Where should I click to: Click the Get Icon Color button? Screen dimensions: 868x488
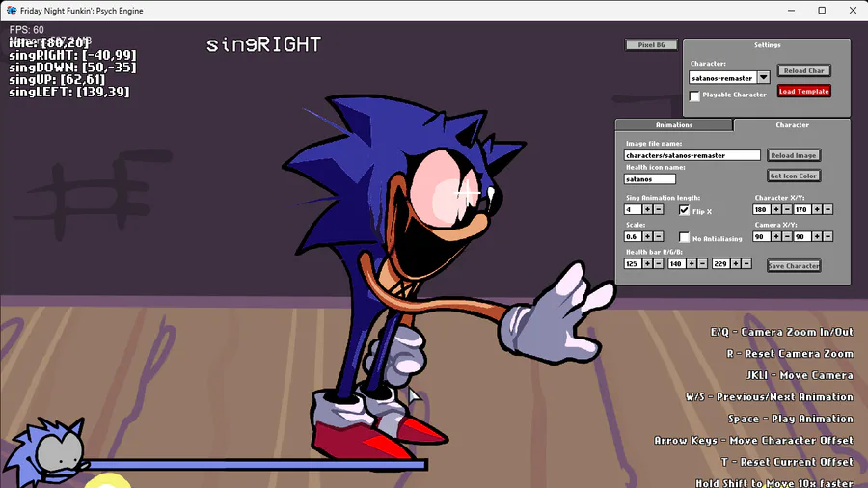tap(794, 176)
